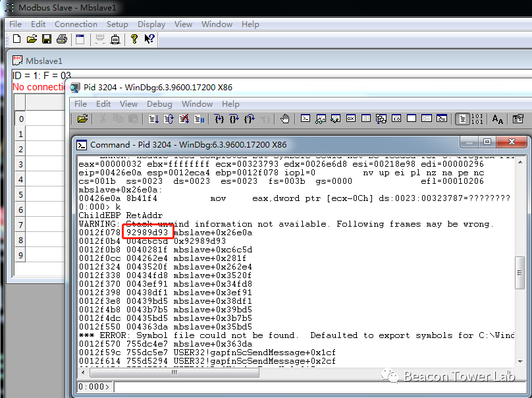
Task: Click the Open source file icon in WinDbg
Action: [82, 119]
